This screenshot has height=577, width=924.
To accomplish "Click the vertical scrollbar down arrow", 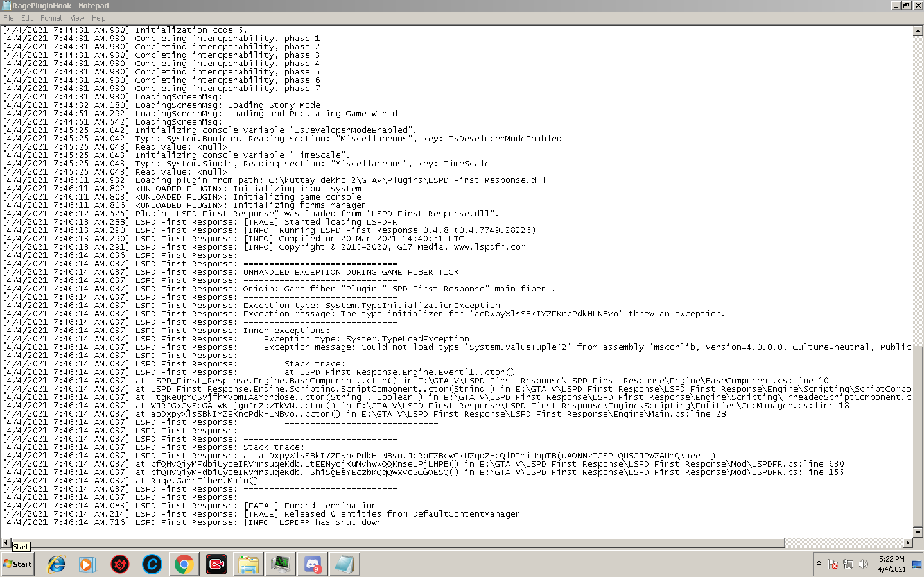I will click(x=918, y=532).
